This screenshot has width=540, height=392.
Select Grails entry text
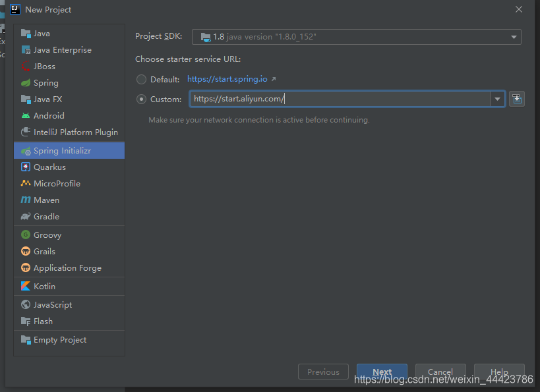coord(44,251)
